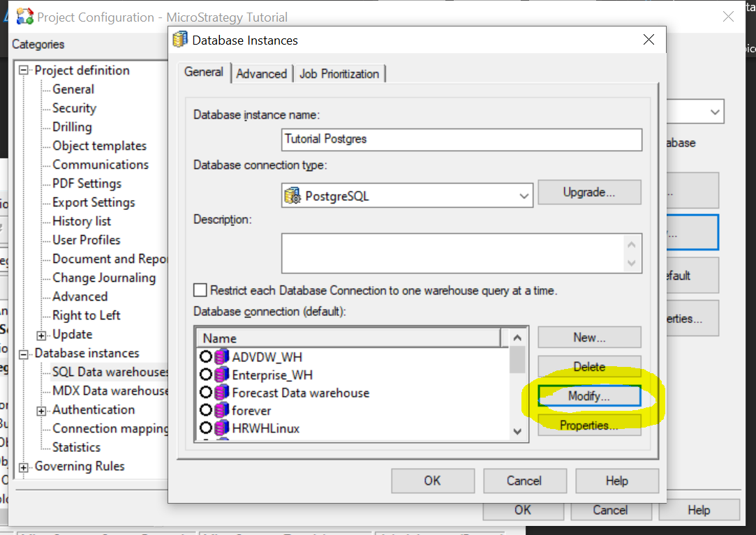Click the Database Instances dialog title icon
The image size is (756, 535).
coord(180,40)
